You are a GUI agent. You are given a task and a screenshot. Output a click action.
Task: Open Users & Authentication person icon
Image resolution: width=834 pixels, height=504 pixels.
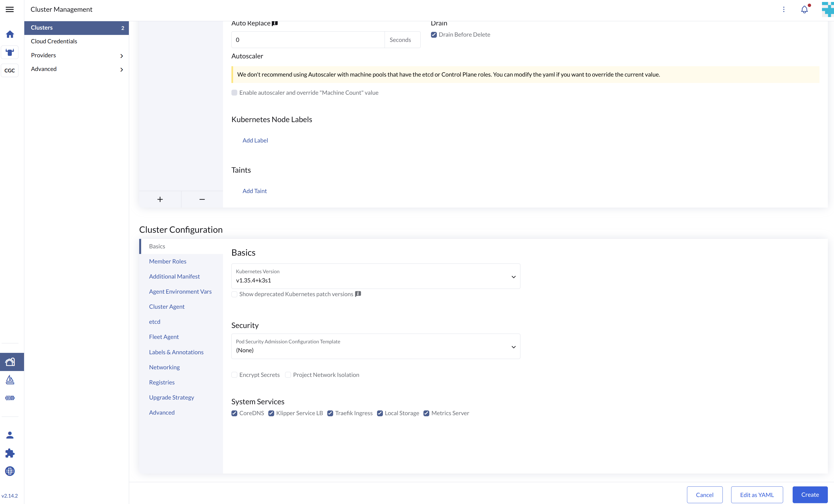tap(10, 435)
